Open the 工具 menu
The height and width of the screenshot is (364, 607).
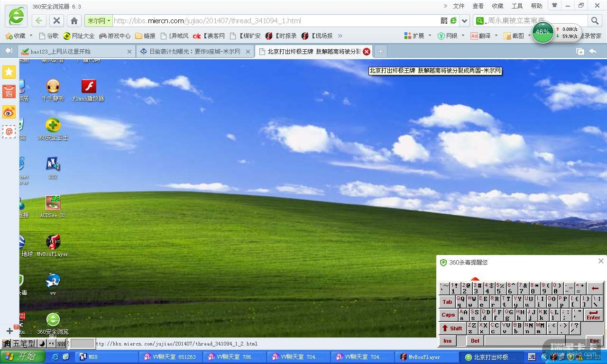[517, 6]
